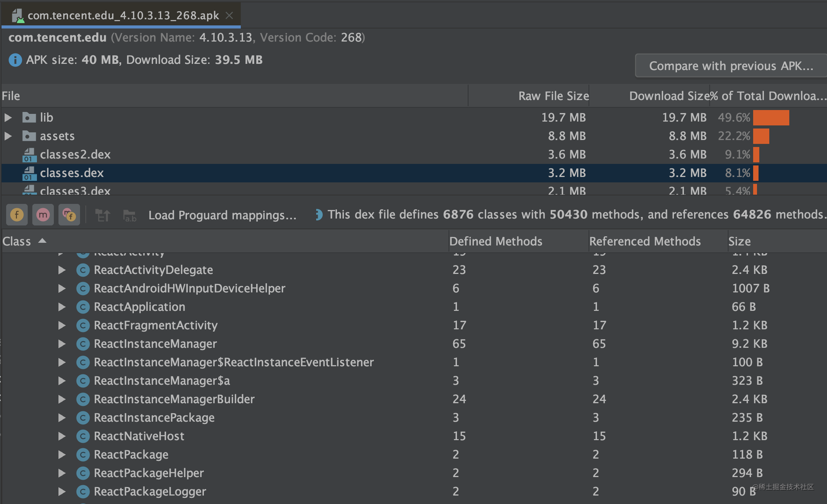The width and height of the screenshot is (827, 504).
Task: Sort by the Size column header
Action: (x=777, y=241)
